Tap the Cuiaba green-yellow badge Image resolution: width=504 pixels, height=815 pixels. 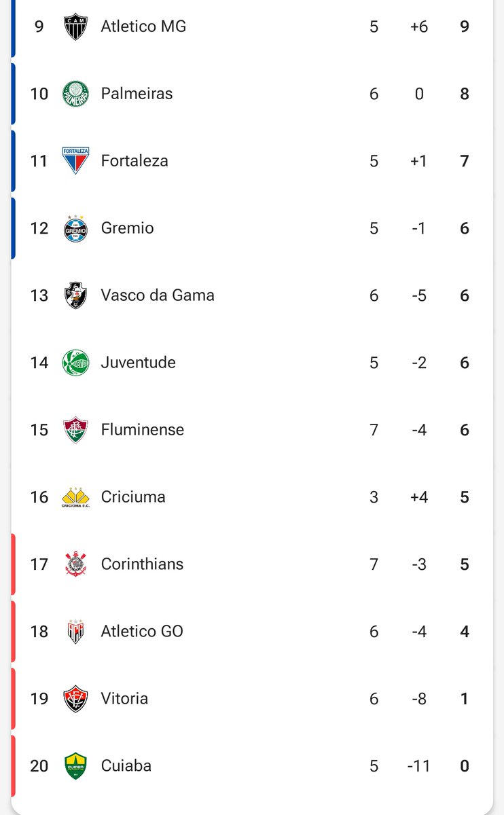click(75, 766)
